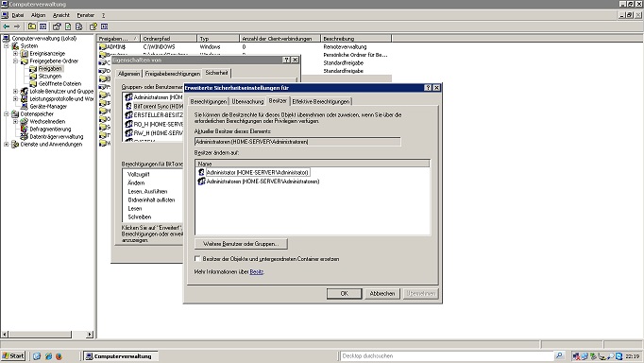
Task: Expand the Wechselmedien tree node
Action: [15, 121]
